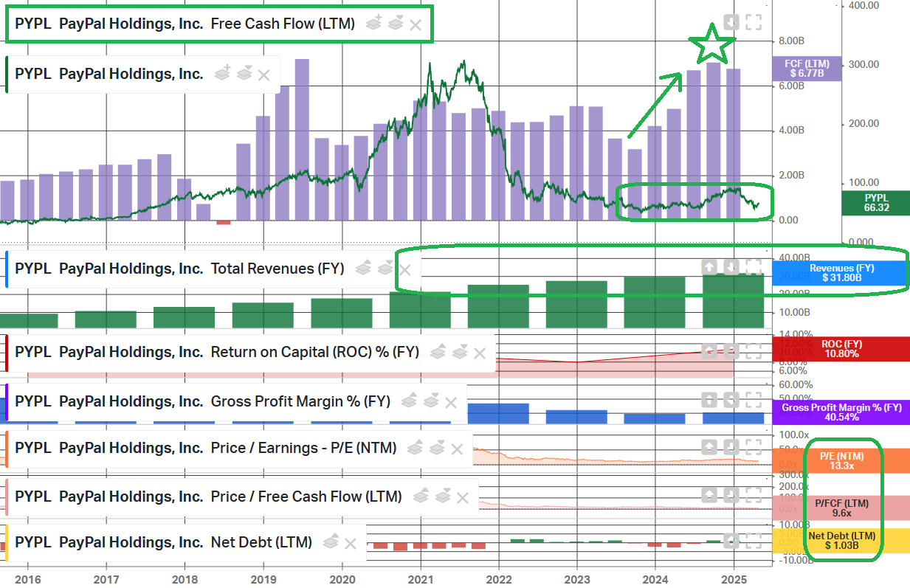Open the first legend title, PayPal Free Cash Flow (LTM)
This screenshot has height=588, width=910.
[185, 24]
